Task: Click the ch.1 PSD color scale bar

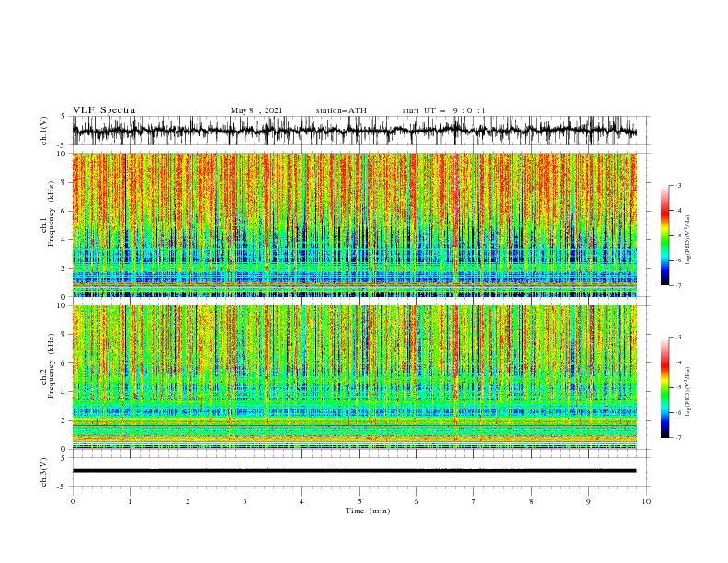Action: pyautogui.click(x=665, y=235)
